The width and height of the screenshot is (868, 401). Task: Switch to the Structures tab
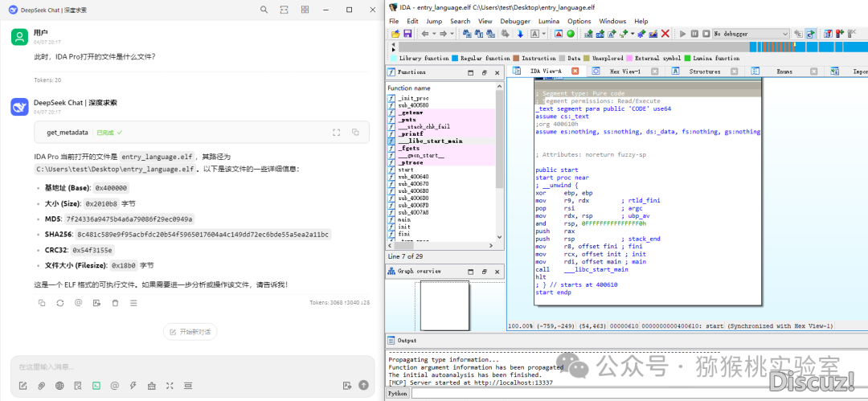[x=704, y=72]
